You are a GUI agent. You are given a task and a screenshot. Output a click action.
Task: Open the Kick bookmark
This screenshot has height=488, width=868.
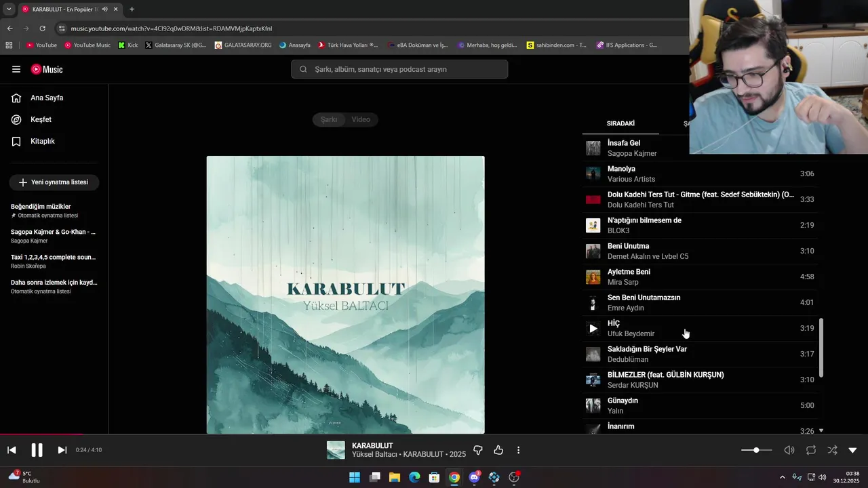coord(127,45)
